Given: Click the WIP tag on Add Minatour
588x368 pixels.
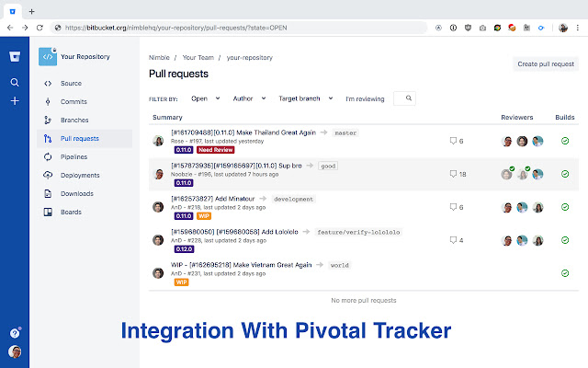Looking at the screenshot, I should 204,216.
